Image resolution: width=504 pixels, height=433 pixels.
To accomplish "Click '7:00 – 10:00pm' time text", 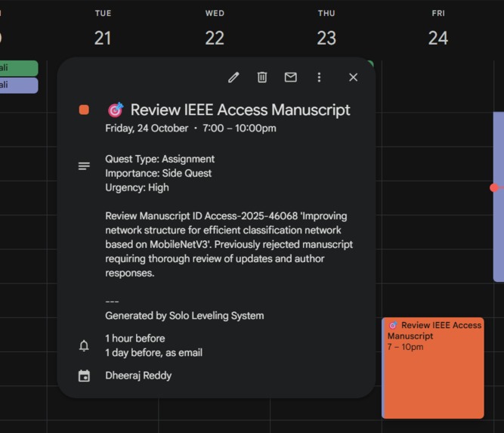I will pyautogui.click(x=240, y=128).
